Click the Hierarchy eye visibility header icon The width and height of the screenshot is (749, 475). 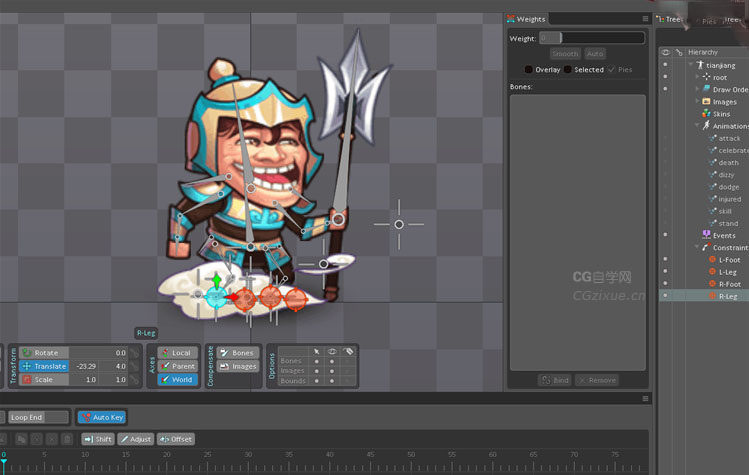tap(665, 52)
